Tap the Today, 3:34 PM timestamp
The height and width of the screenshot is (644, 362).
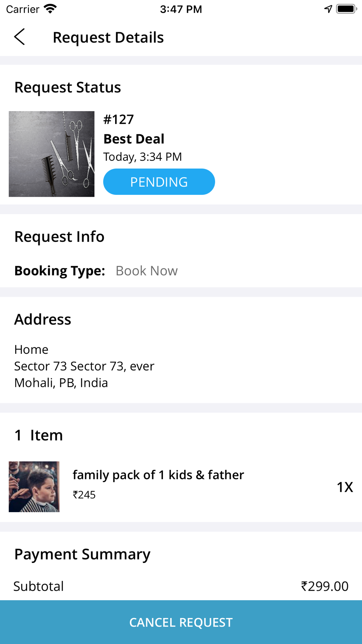click(143, 157)
